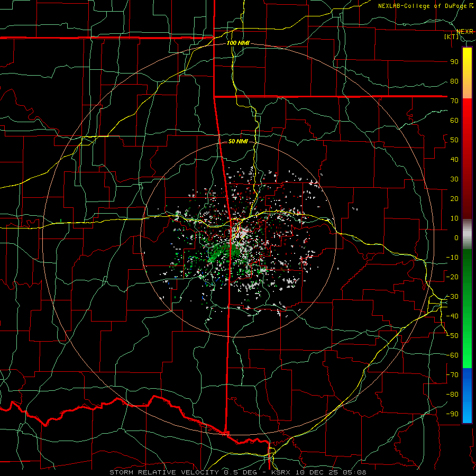Click the -40 scale value

coord(452,316)
